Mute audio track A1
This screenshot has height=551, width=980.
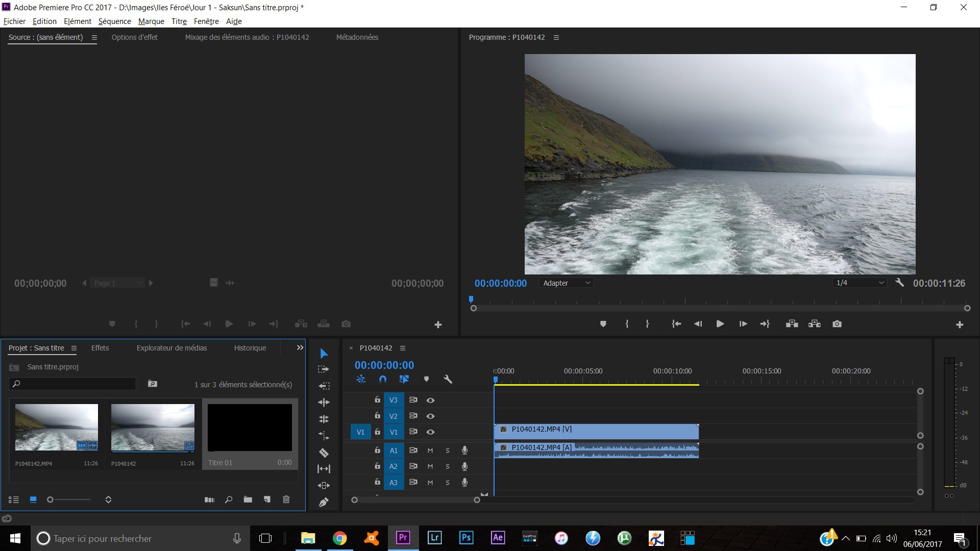430,450
